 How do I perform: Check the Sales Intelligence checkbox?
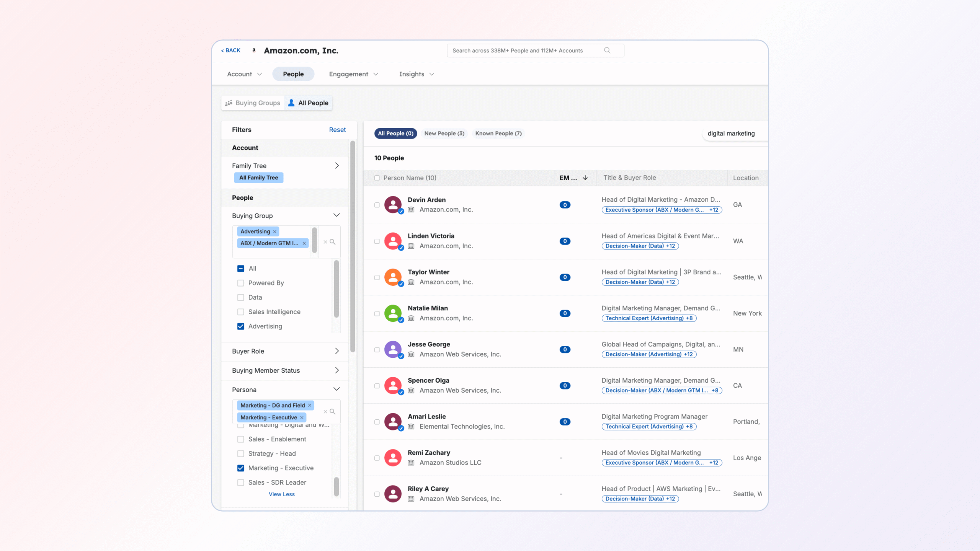point(241,312)
